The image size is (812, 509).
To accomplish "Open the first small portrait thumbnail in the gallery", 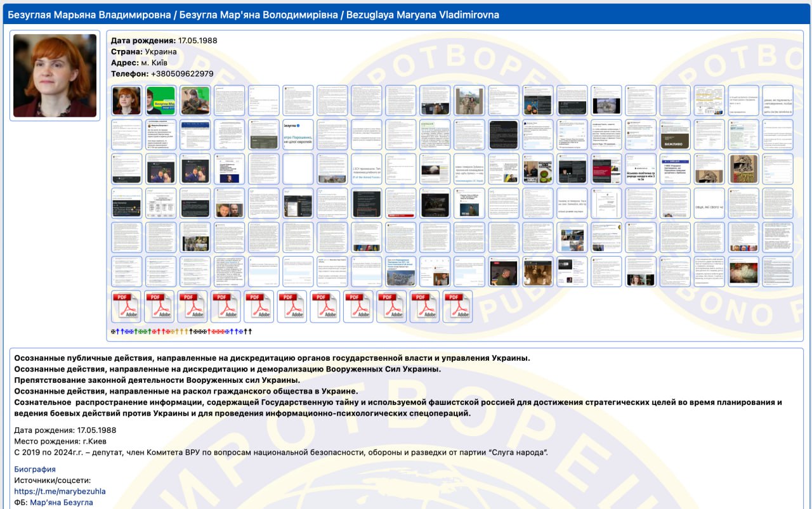I will tap(127, 100).
